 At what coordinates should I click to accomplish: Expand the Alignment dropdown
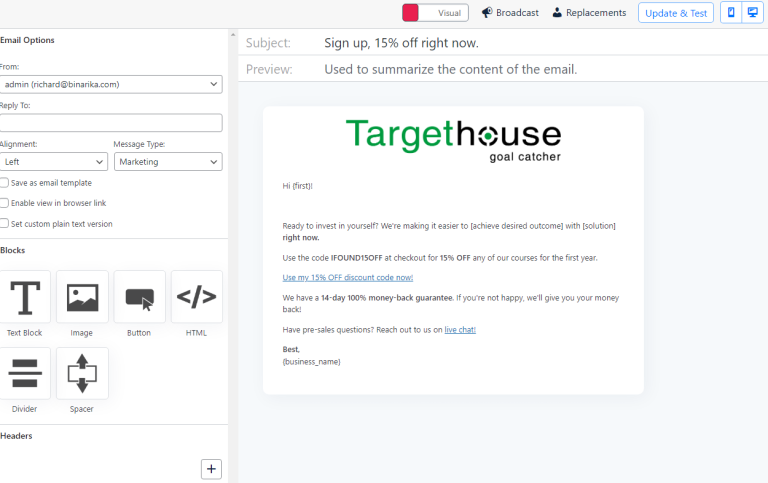53,162
